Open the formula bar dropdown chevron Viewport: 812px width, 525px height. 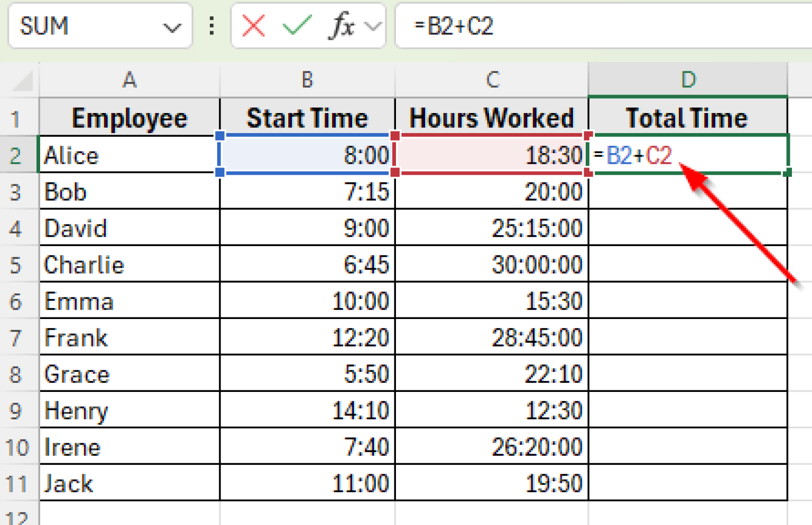tap(371, 26)
